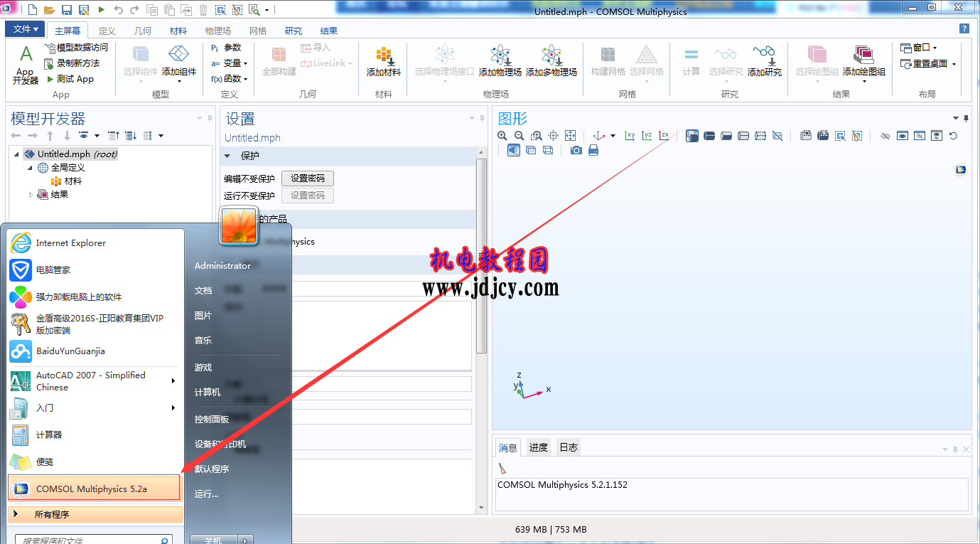This screenshot has width=980, height=544.
Task: Click the 设置 panel vertical scrollbar
Action: 481,256
